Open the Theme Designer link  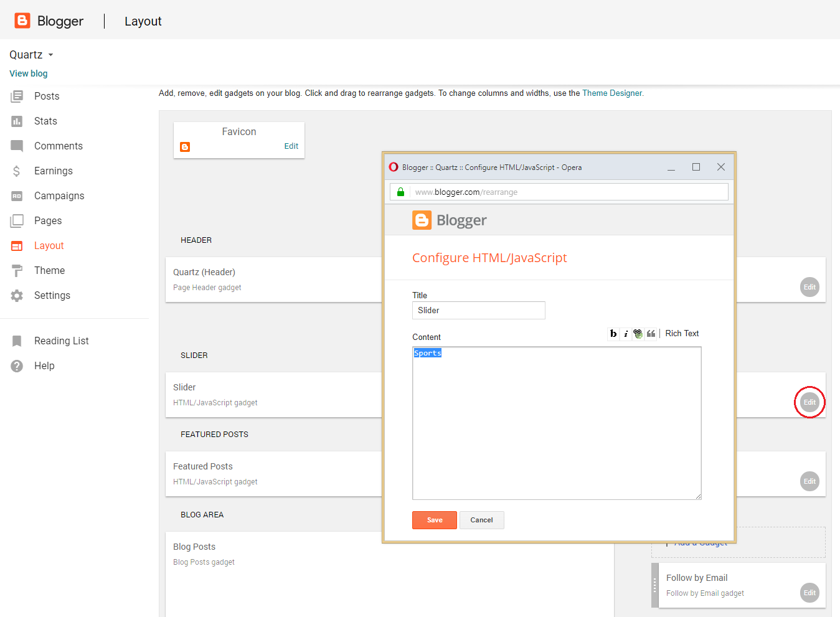pos(612,93)
